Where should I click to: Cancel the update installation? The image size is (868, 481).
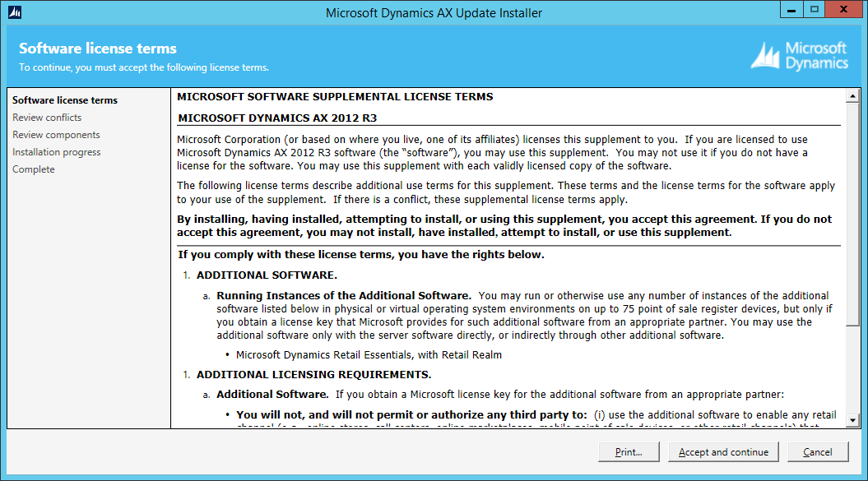tap(817, 452)
